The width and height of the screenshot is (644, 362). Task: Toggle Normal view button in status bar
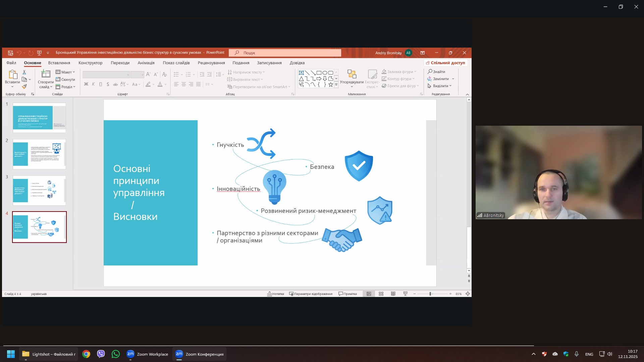click(369, 294)
